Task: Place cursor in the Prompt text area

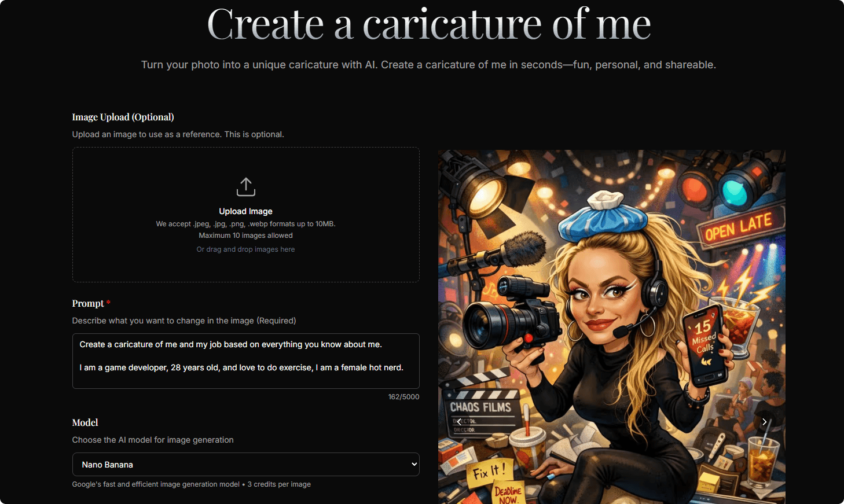Action: [245, 361]
